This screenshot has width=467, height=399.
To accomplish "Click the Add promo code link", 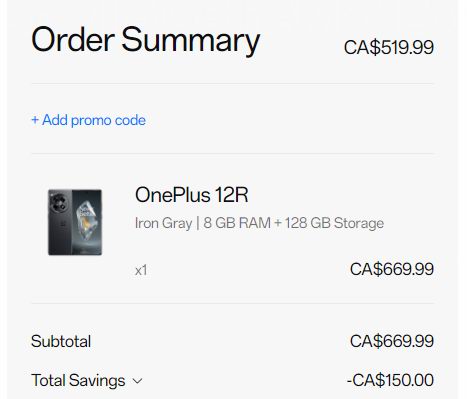I will [x=88, y=120].
